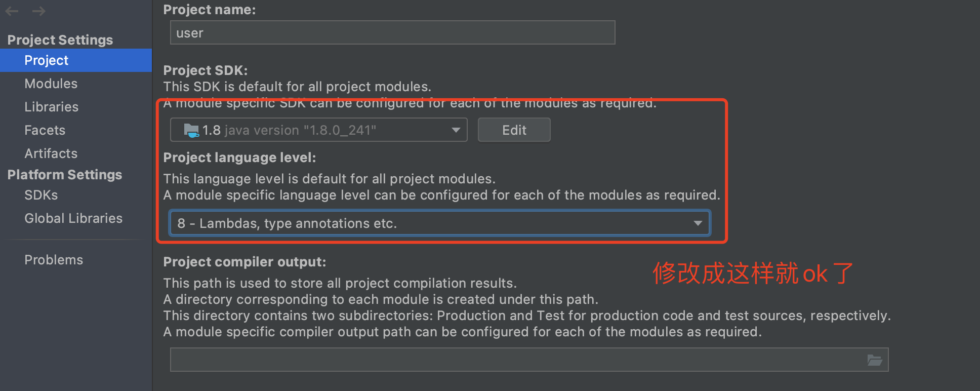Expand the language level selector arrow
980x391 pixels.
pyautogui.click(x=698, y=223)
